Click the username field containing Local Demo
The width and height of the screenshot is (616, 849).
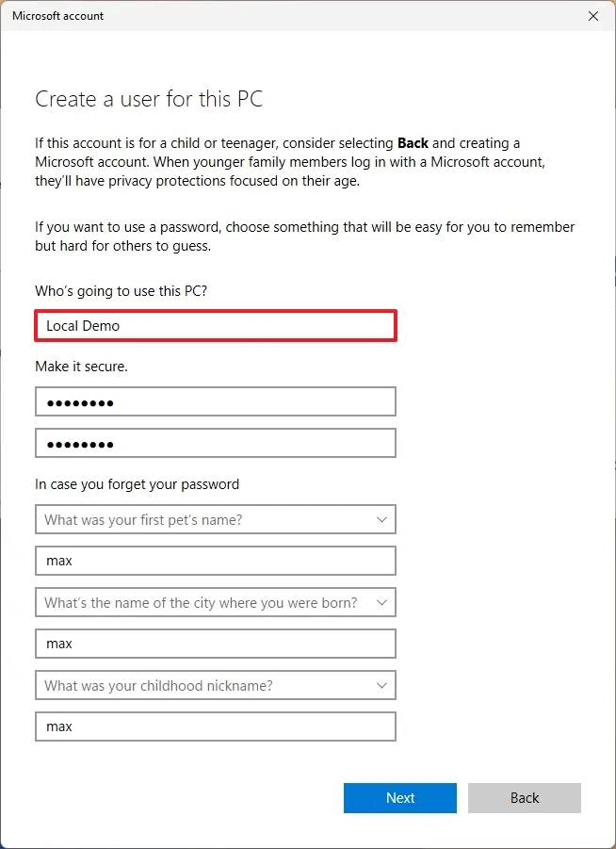click(215, 326)
